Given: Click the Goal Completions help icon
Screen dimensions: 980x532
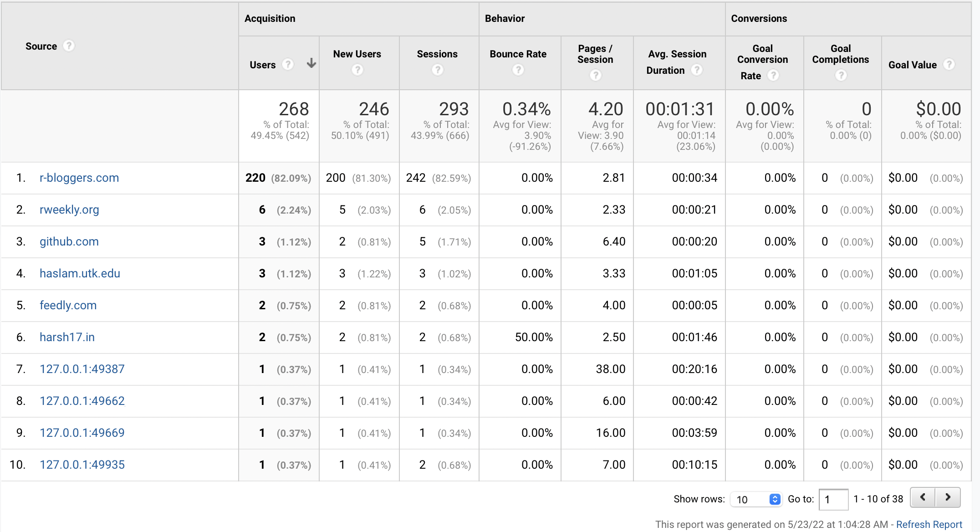Looking at the screenshot, I should tap(841, 75).
